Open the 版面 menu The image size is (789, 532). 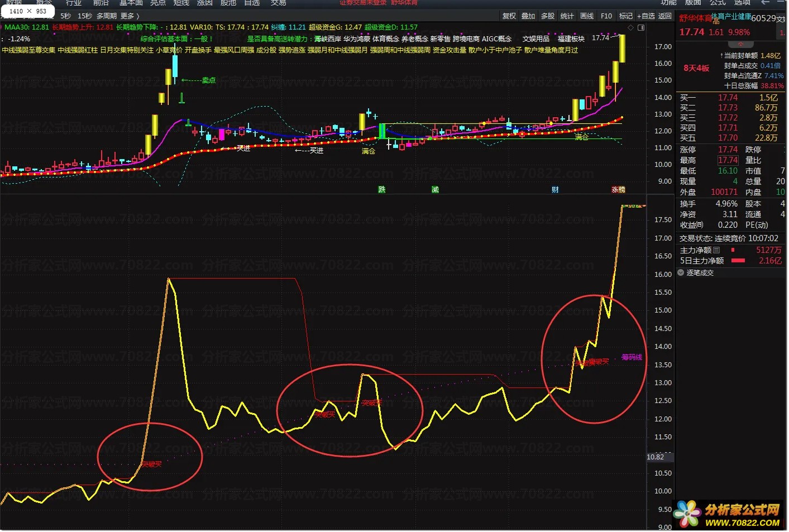click(693, 3)
